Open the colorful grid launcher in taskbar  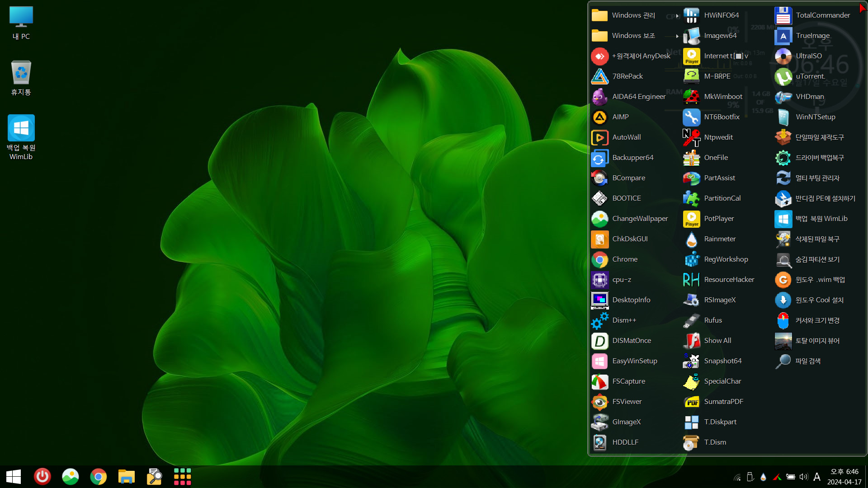[x=183, y=477]
